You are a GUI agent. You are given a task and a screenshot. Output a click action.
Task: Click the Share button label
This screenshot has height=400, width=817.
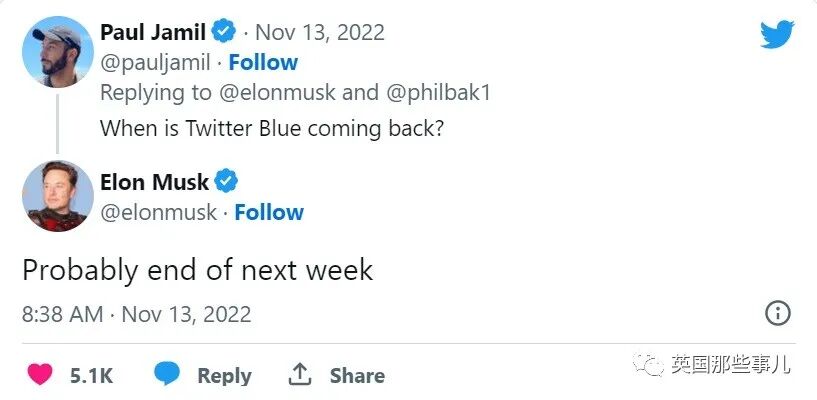pos(357,376)
